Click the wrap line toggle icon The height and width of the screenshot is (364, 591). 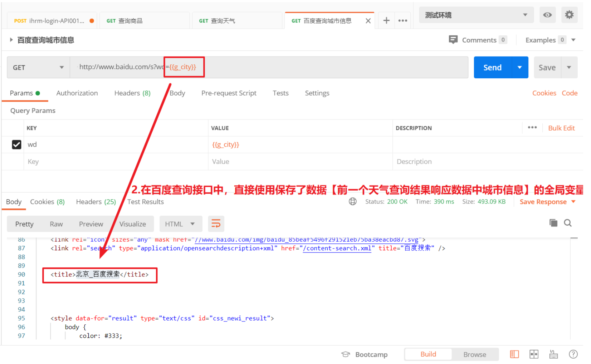pos(216,223)
